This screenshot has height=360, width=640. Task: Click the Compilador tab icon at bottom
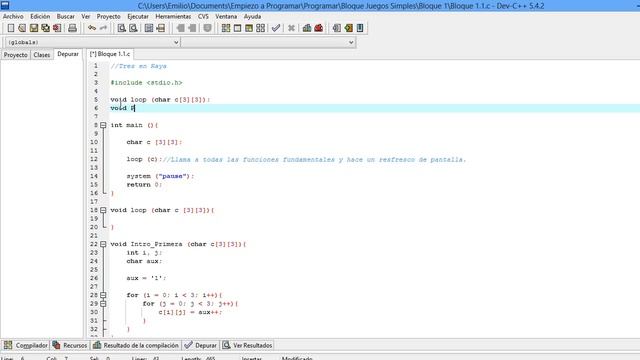tap(8, 345)
